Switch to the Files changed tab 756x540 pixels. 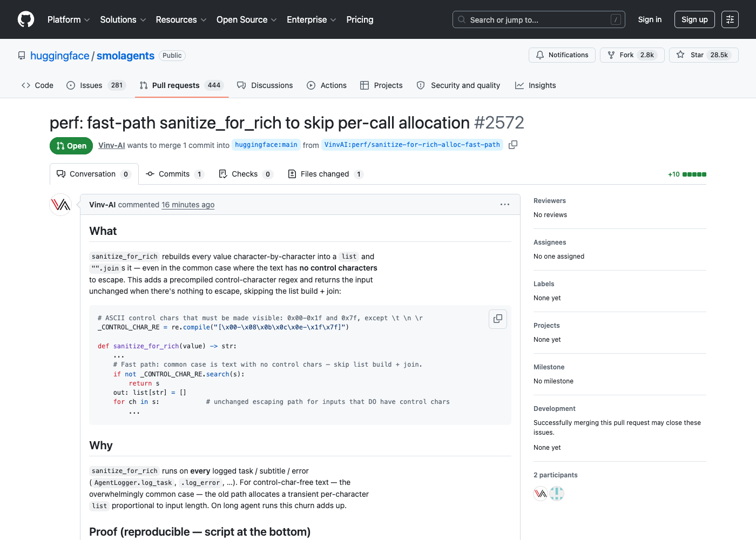(x=326, y=174)
